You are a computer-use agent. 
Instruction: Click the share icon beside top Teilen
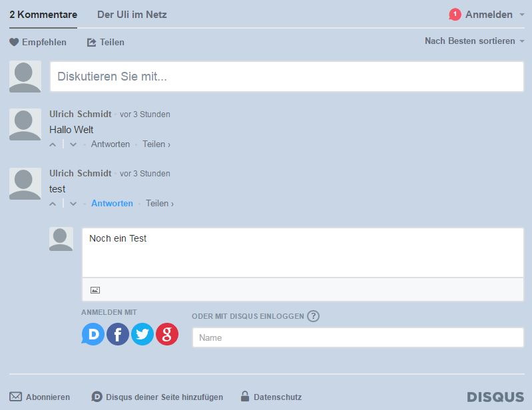(92, 42)
